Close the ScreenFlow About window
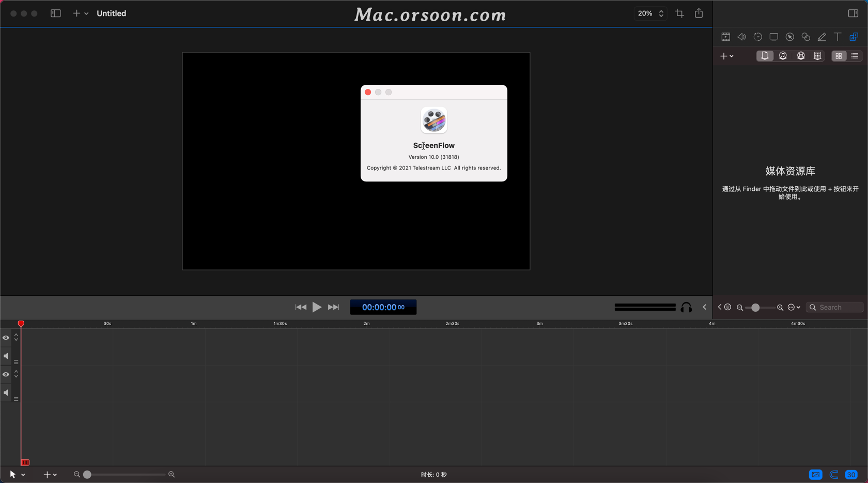Image resolution: width=868 pixels, height=483 pixels. 368,92
